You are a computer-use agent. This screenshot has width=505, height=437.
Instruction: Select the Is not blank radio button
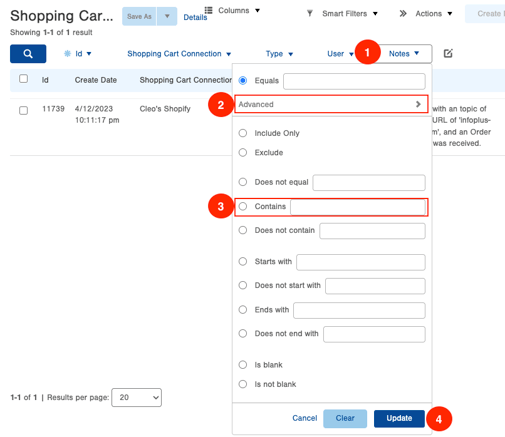click(243, 384)
